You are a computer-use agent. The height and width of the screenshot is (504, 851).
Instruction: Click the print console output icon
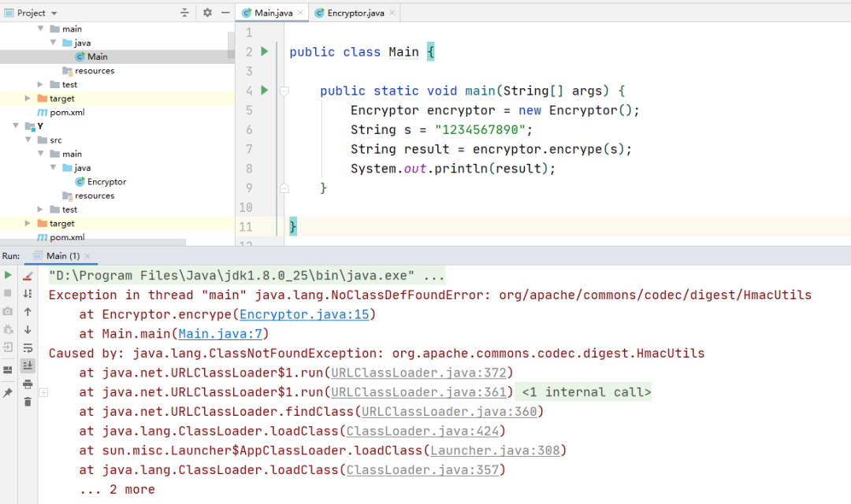(28, 384)
